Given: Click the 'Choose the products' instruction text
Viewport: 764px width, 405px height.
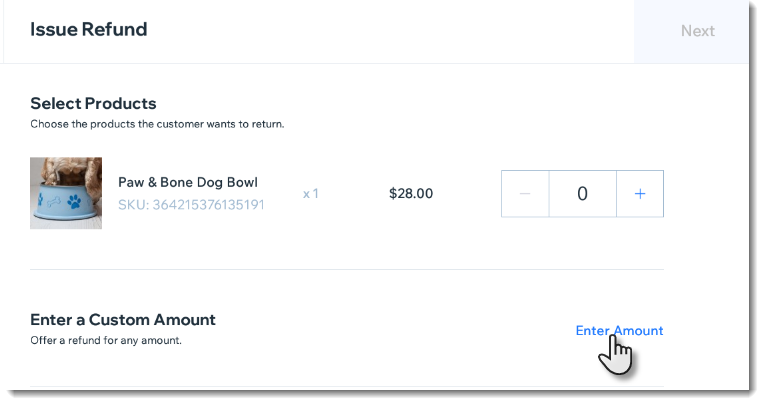Looking at the screenshot, I should 157,124.
